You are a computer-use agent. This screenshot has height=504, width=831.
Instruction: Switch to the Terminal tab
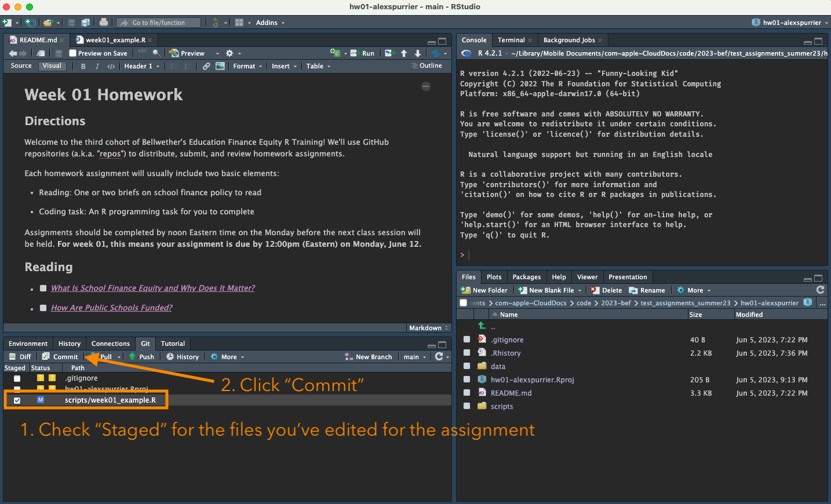click(x=511, y=40)
